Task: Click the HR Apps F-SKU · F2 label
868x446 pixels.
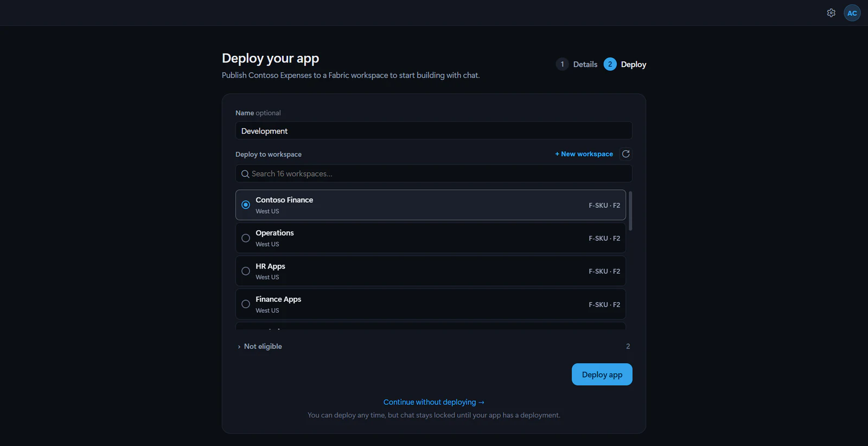Action: point(604,271)
